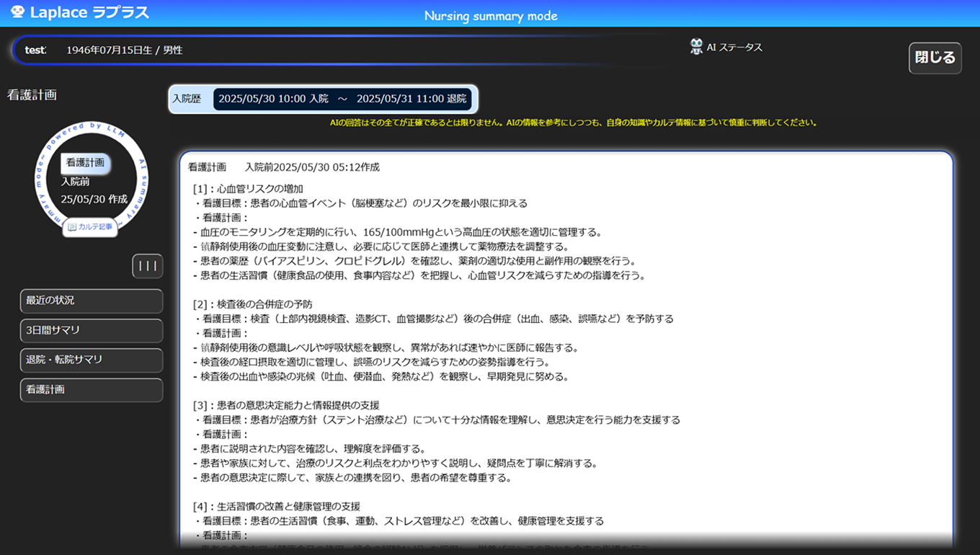Screen dimensions: 980x555
Task: Click the 入院歴 label
Action: pos(187,99)
